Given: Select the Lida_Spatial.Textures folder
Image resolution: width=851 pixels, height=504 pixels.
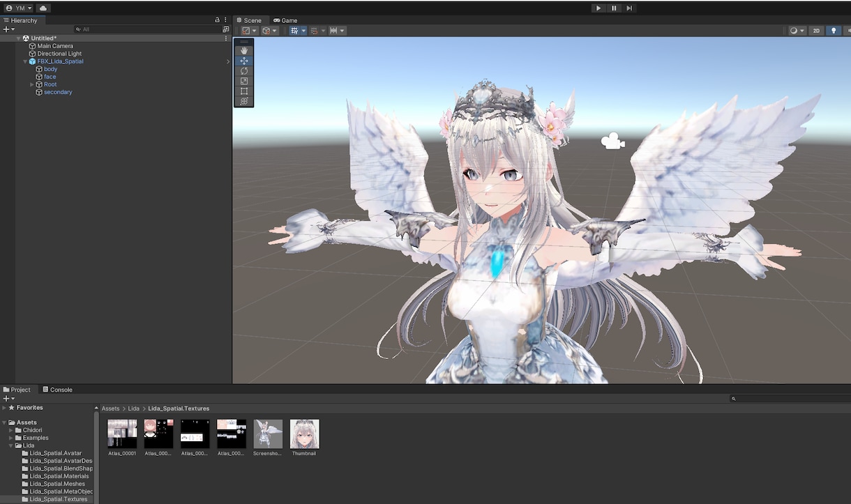Looking at the screenshot, I should [x=54, y=499].
